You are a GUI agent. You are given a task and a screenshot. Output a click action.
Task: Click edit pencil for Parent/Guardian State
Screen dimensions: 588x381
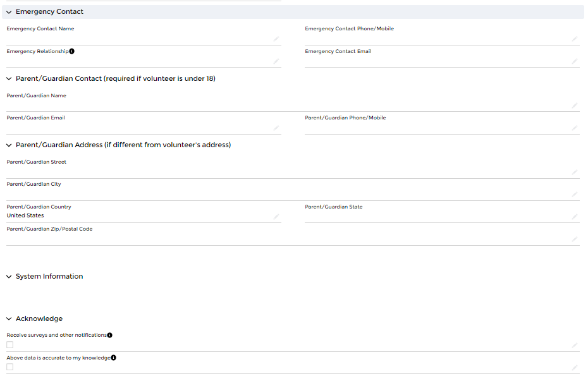point(575,217)
